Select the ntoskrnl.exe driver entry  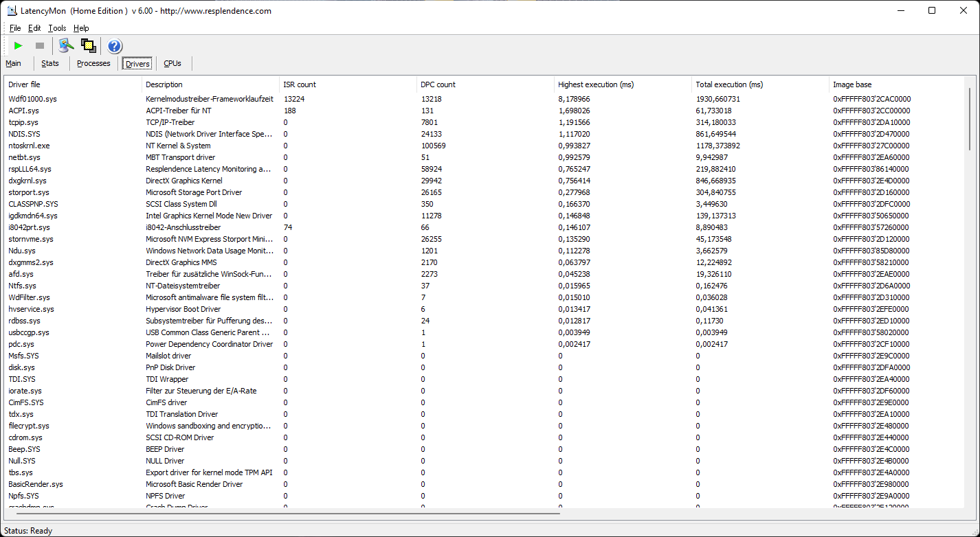29,146
